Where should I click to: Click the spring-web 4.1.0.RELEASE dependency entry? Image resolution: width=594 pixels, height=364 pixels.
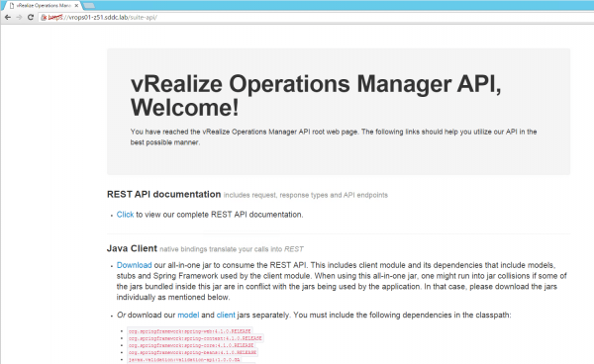click(190, 331)
